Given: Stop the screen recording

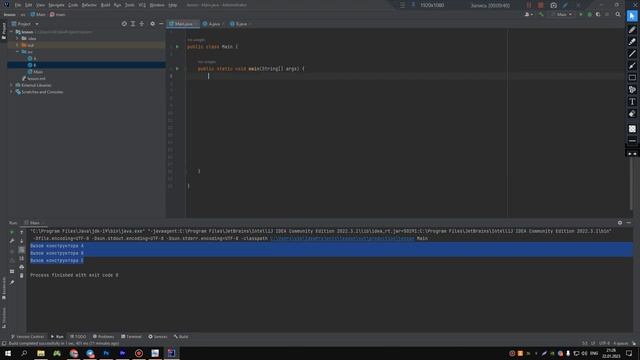Looking at the screenshot, I should (x=540, y=5).
